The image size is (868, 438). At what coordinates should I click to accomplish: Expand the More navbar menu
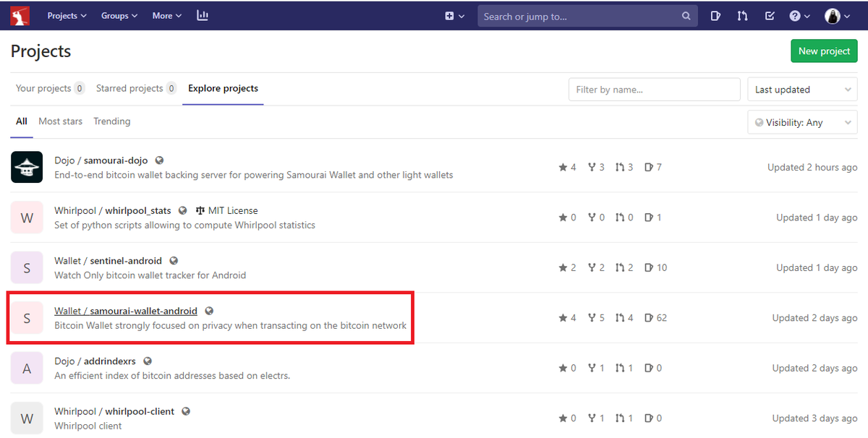167,15
